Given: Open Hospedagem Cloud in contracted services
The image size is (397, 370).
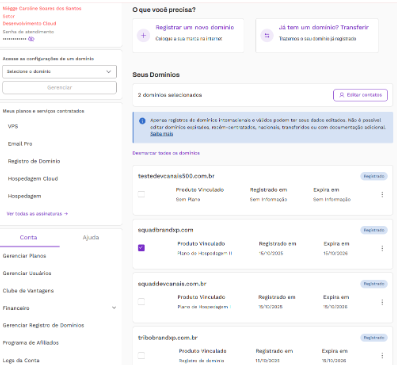Looking at the screenshot, I should [x=33, y=179].
